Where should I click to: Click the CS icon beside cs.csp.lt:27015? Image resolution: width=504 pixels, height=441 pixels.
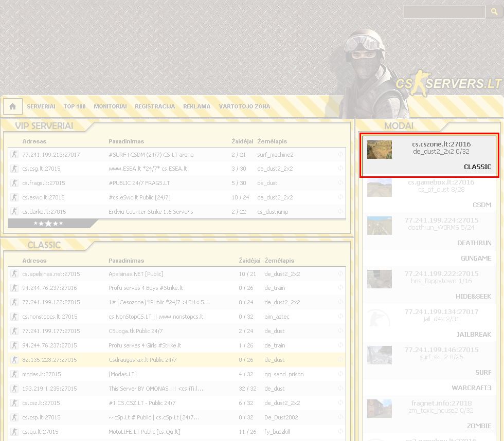click(14, 417)
